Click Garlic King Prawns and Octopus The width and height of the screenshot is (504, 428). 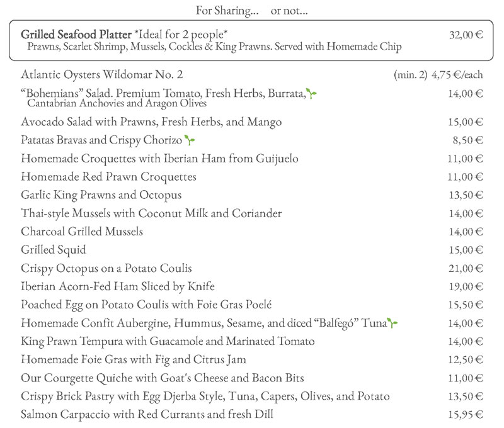[x=101, y=195]
